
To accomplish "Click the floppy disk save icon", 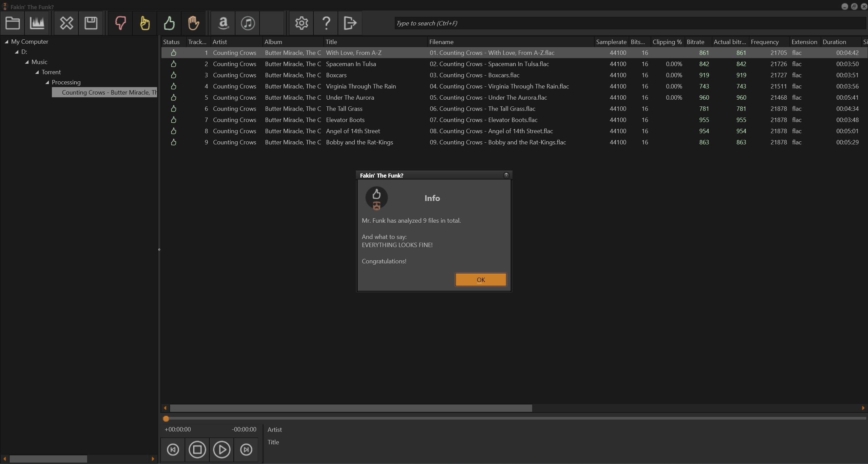I will [91, 23].
